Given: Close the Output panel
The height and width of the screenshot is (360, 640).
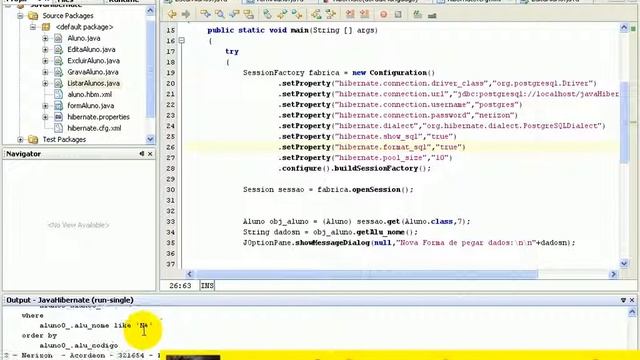Looking at the screenshot, I should (632, 300).
